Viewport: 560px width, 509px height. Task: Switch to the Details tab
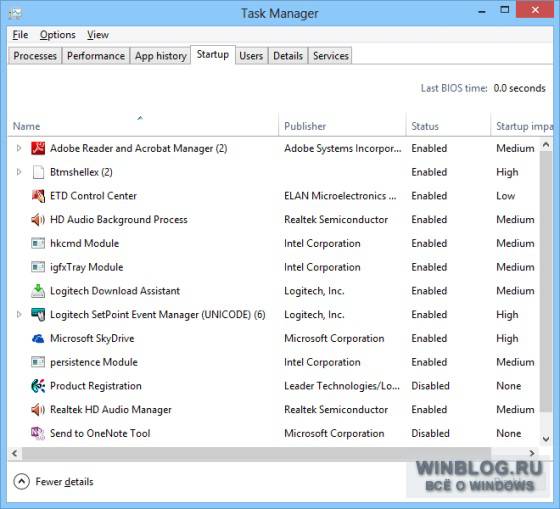point(288,56)
